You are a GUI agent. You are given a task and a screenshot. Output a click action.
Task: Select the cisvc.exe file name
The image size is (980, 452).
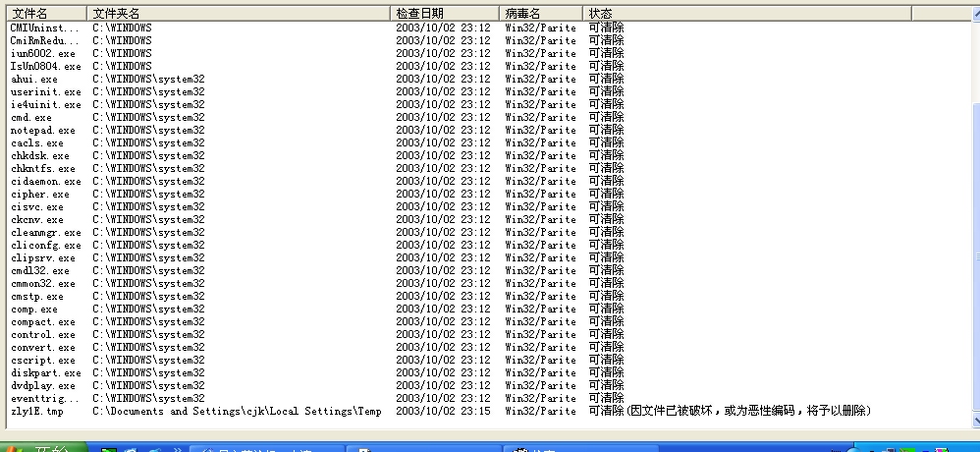coord(37,206)
